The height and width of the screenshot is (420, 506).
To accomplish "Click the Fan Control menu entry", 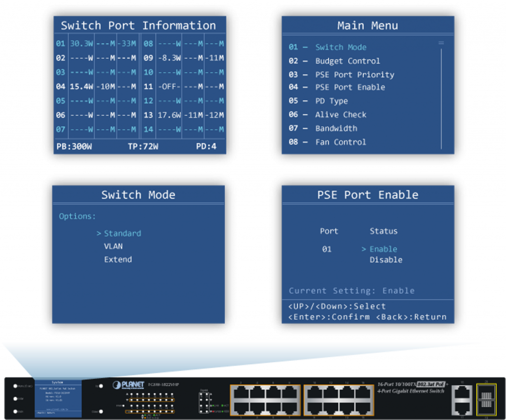I will pos(340,142).
